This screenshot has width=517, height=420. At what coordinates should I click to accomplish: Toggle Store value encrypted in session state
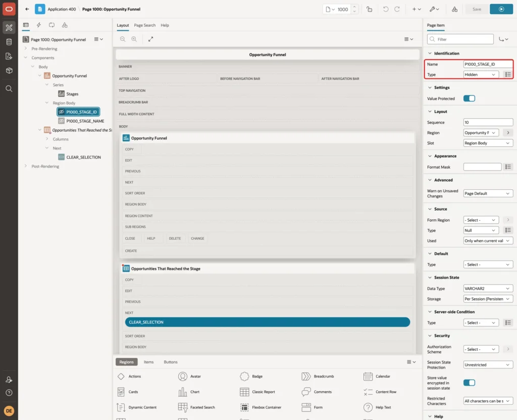(469, 383)
